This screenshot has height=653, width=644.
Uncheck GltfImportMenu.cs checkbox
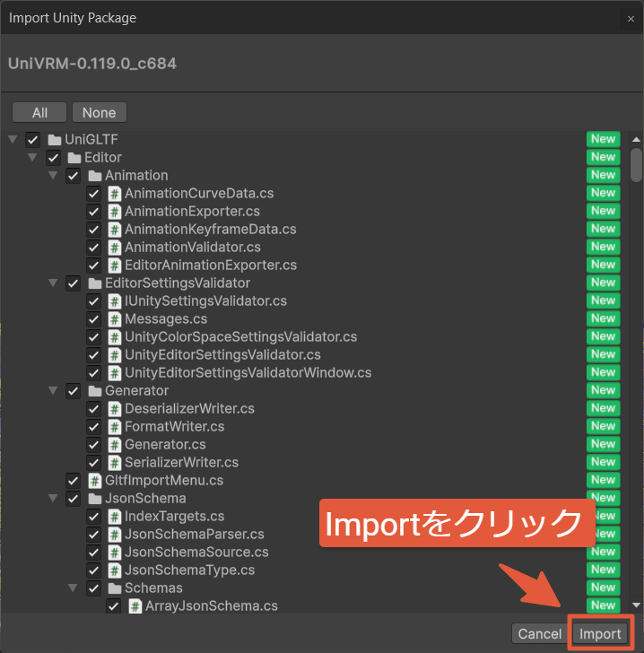coord(73,481)
